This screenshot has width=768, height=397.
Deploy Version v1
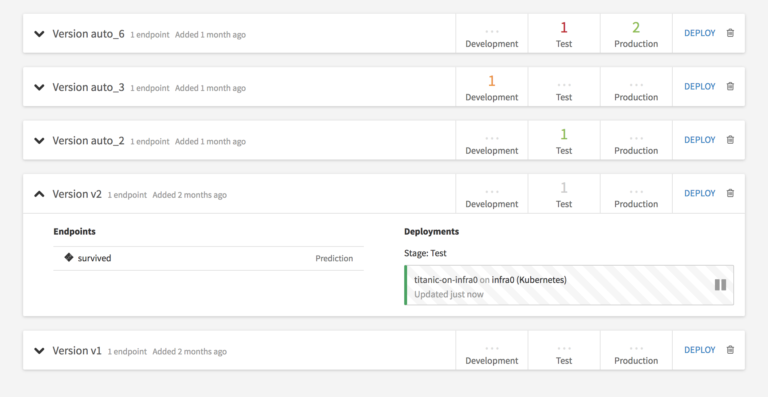[699, 350]
